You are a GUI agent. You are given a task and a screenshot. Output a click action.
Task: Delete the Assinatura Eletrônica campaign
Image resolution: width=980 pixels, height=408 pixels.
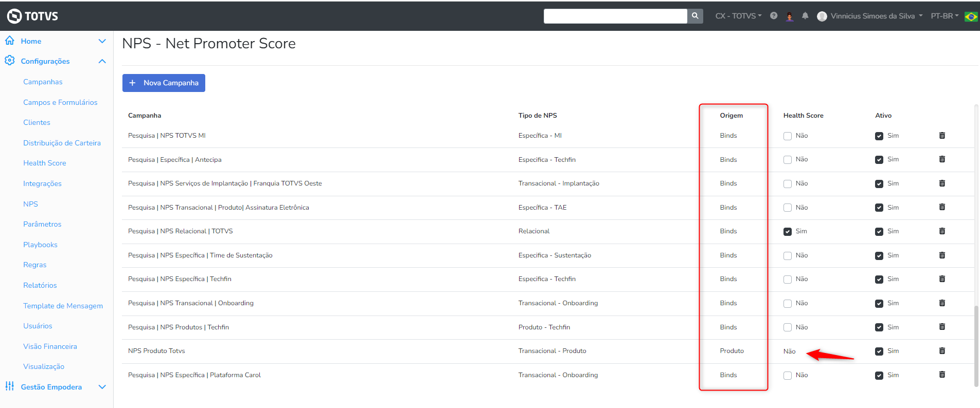(942, 207)
